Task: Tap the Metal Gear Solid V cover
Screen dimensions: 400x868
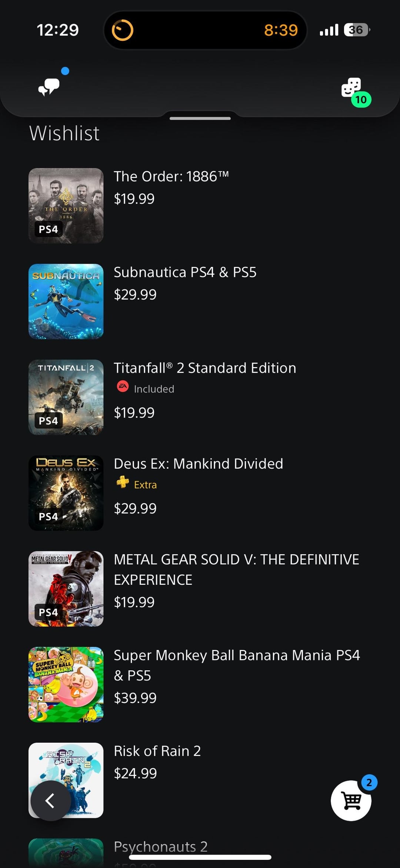Action: [x=66, y=589]
